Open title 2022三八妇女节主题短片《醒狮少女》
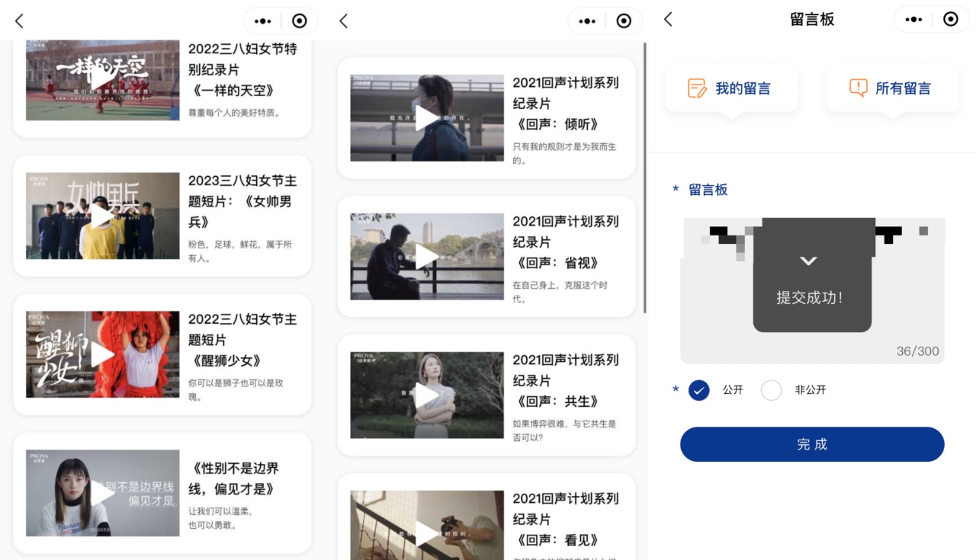The width and height of the screenshot is (976, 560). [242, 340]
